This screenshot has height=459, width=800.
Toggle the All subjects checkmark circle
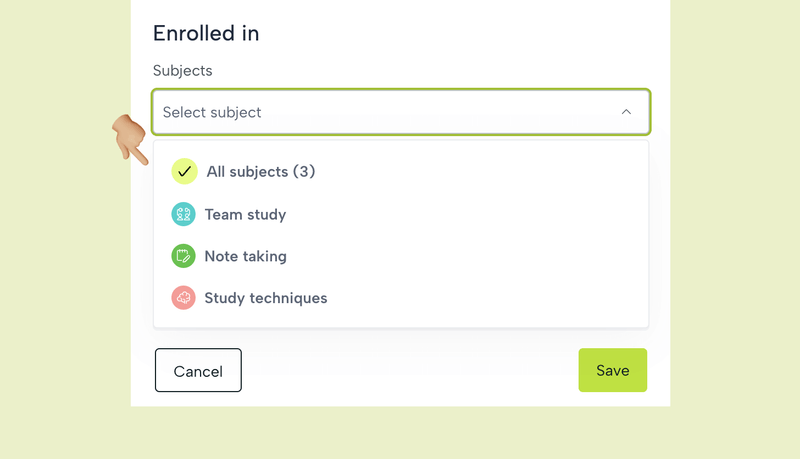pos(184,172)
